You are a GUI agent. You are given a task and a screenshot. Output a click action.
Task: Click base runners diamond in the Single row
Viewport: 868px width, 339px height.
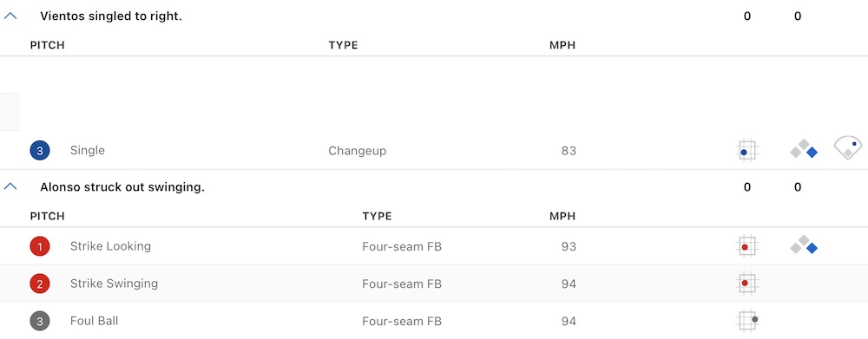804,150
